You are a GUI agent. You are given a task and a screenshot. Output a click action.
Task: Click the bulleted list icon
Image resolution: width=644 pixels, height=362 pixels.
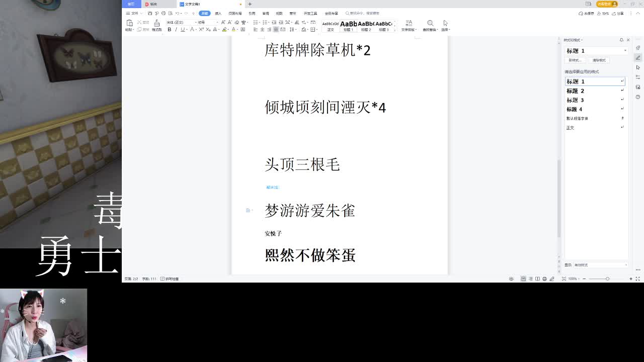[x=256, y=22]
